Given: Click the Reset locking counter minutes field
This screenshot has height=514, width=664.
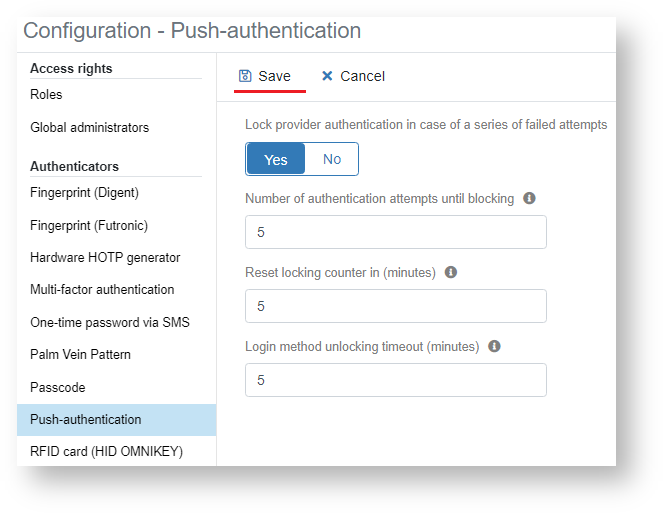Looking at the screenshot, I should [x=395, y=306].
